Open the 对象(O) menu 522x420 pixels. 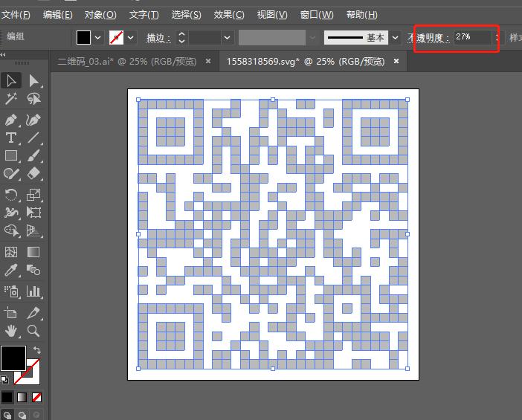click(100, 15)
